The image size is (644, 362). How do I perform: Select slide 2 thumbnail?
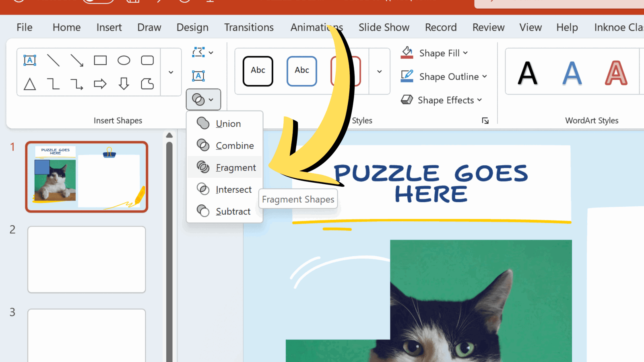86,259
